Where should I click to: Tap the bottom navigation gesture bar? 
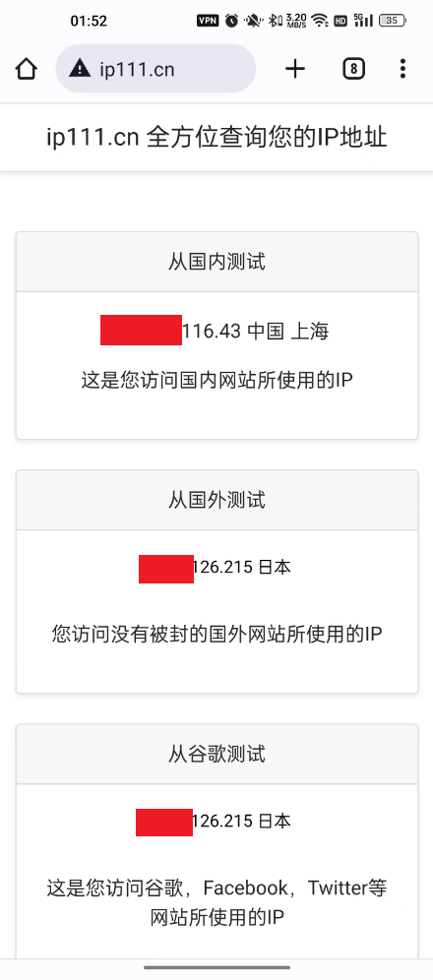(216, 968)
